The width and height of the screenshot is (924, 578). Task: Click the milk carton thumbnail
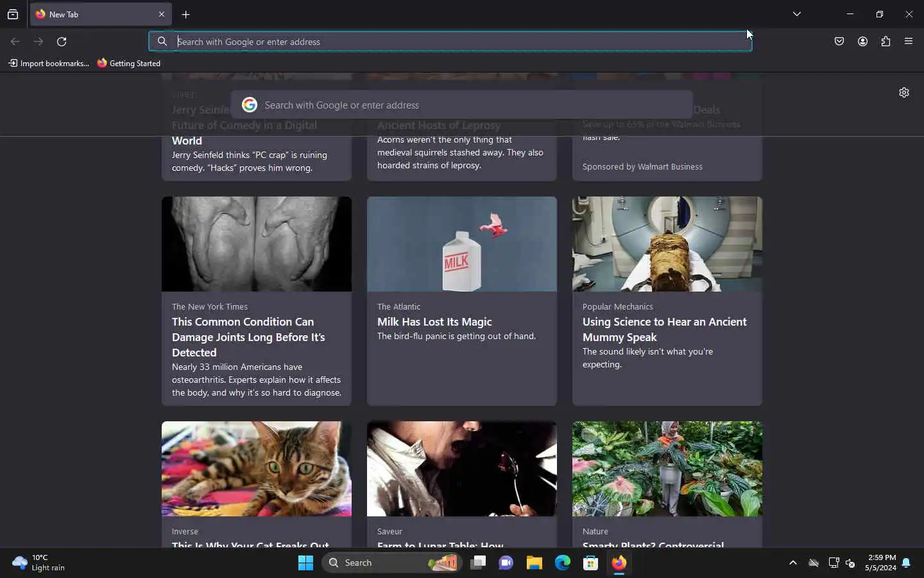click(x=462, y=244)
